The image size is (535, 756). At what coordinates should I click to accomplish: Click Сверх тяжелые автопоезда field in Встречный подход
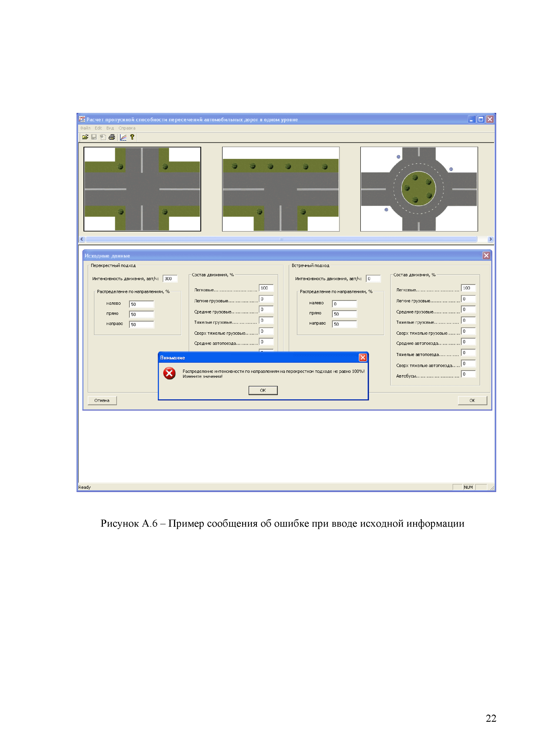click(468, 364)
